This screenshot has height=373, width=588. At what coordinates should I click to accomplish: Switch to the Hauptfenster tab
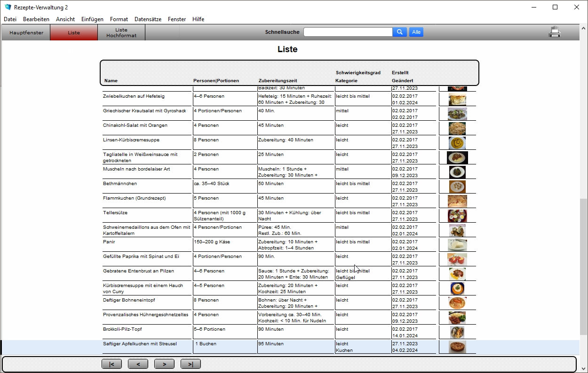26,33
